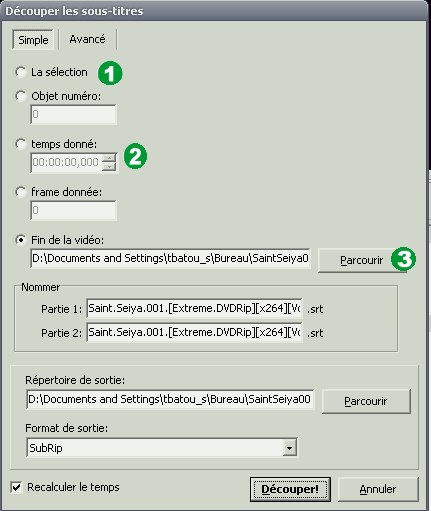Decrease time with the down spinner arrow
Screen dimensions: 431x511
(109, 167)
